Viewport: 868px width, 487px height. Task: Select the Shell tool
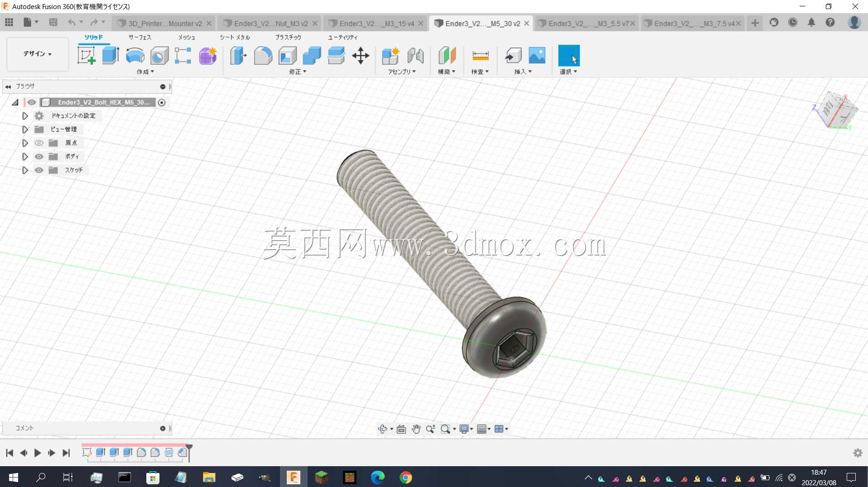(x=287, y=56)
